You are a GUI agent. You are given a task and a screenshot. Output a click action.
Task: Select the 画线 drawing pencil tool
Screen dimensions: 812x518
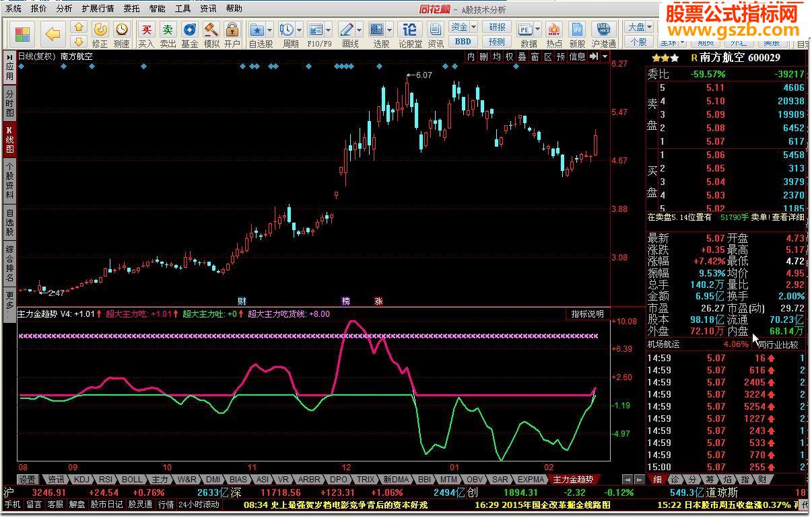click(x=347, y=30)
